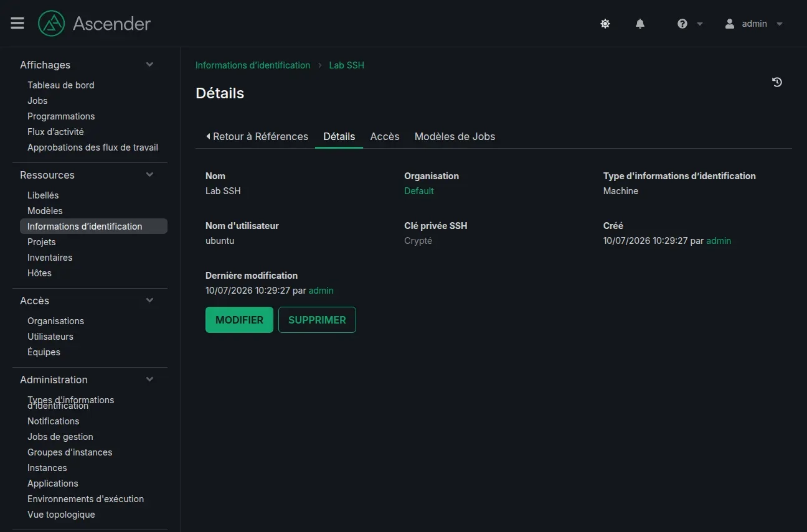Select Informations d'identification sidebar item
Image resolution: width=807 pixels, height=532 pixels.
(93, 226)
